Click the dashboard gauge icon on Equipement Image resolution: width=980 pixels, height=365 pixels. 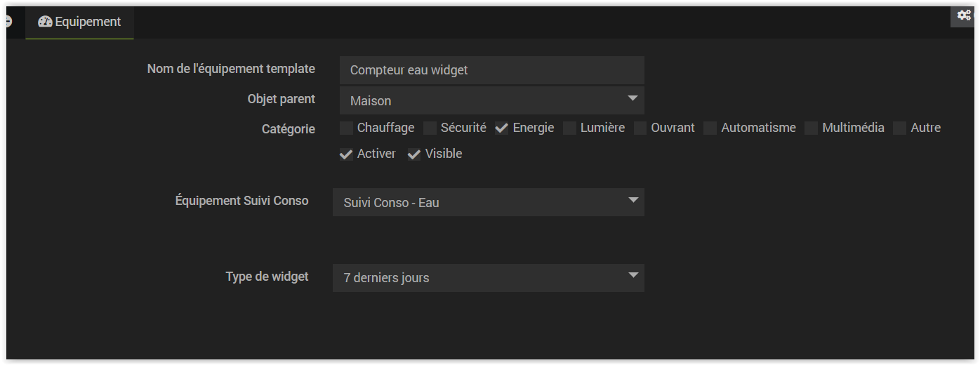point(46,22)
